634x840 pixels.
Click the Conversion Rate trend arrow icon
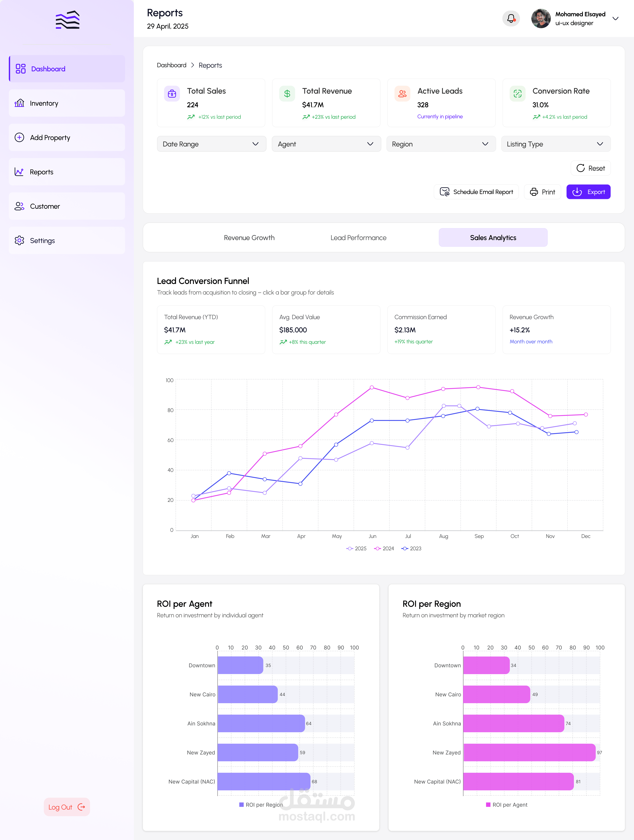536,117
